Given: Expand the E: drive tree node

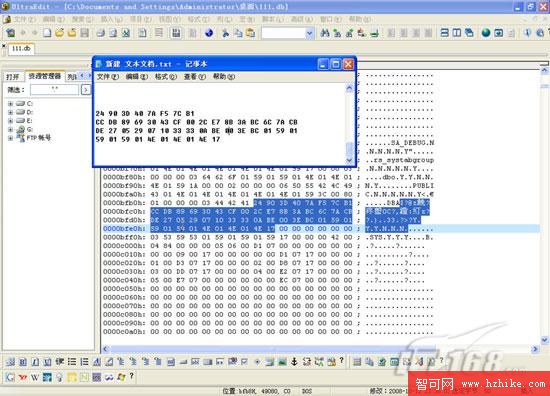Looking at the screenshot, I should [x=10, y=121].
